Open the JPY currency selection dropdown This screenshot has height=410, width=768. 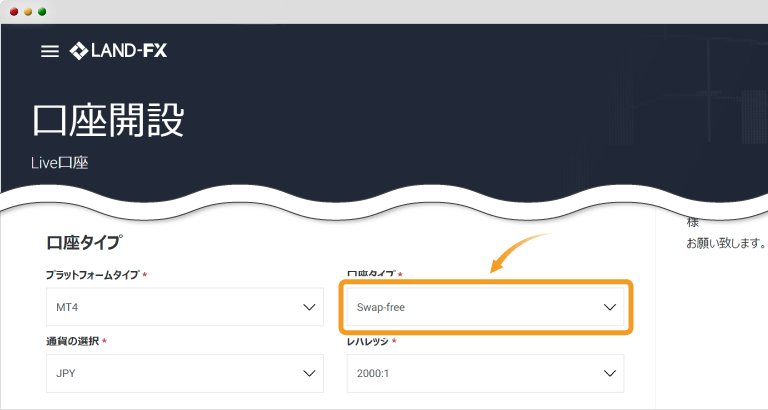[x=185, y=373]
